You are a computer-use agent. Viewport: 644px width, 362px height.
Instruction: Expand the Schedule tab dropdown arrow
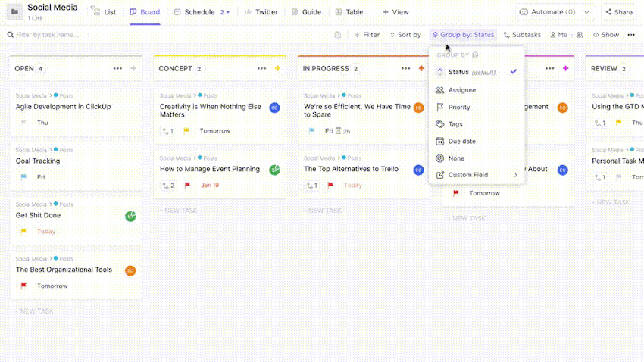click(x=227, y=12)
